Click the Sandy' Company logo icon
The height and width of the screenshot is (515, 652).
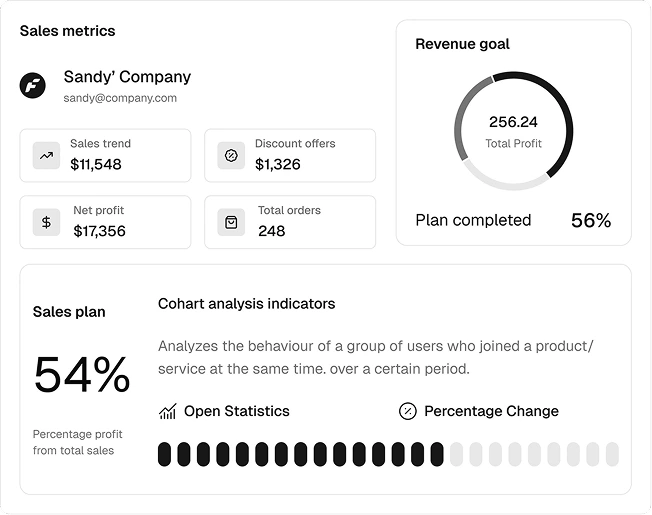(x=33, y=85)
